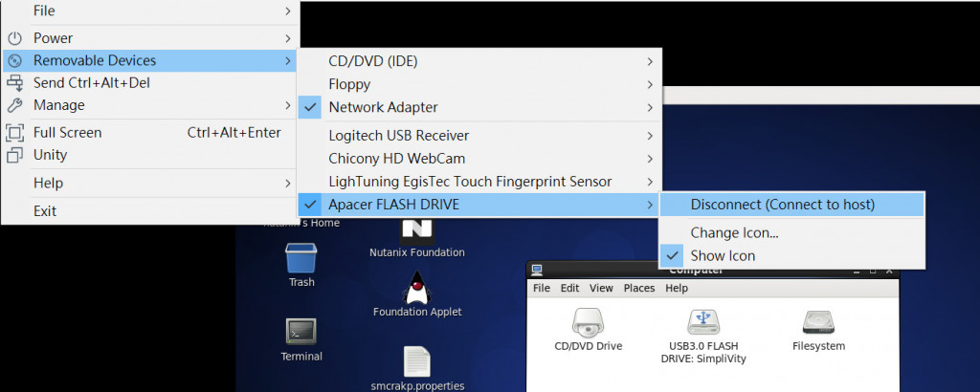Open File menu in Computer window
The image size is (980, 392).
tap(542, 288)
